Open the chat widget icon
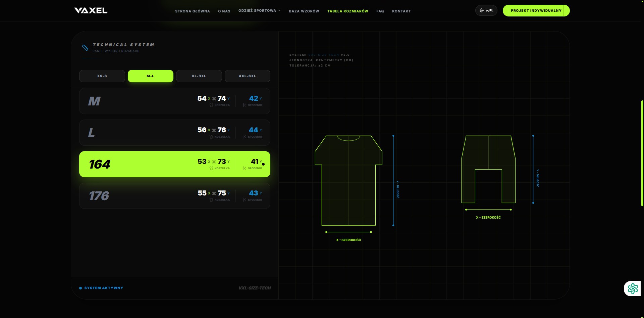644x318 pixels. click(x=633, y=288)
